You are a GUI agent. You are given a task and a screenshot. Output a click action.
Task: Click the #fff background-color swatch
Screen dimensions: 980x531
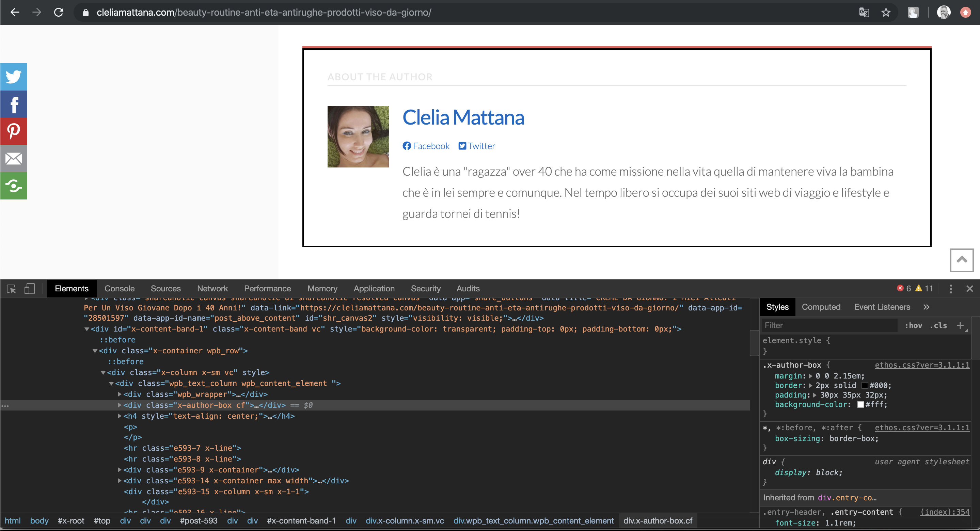tap(860, 405)
